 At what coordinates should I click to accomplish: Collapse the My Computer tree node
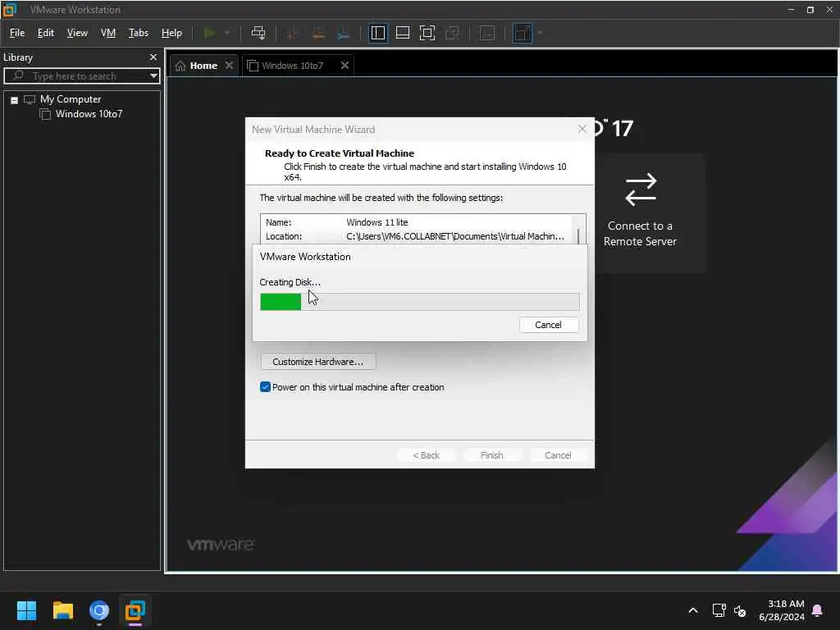(x=15, y=100)
